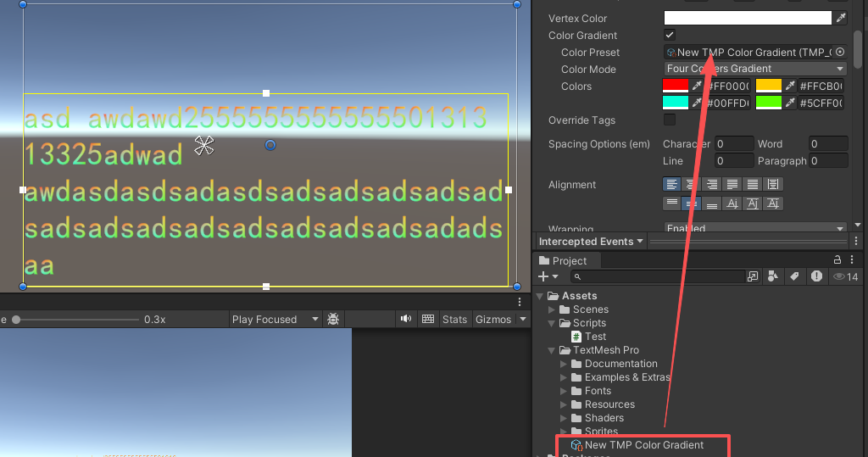Collapse the TextMesh Pro folder
Screen dimensions: 868x457
(x=551, y=350)
